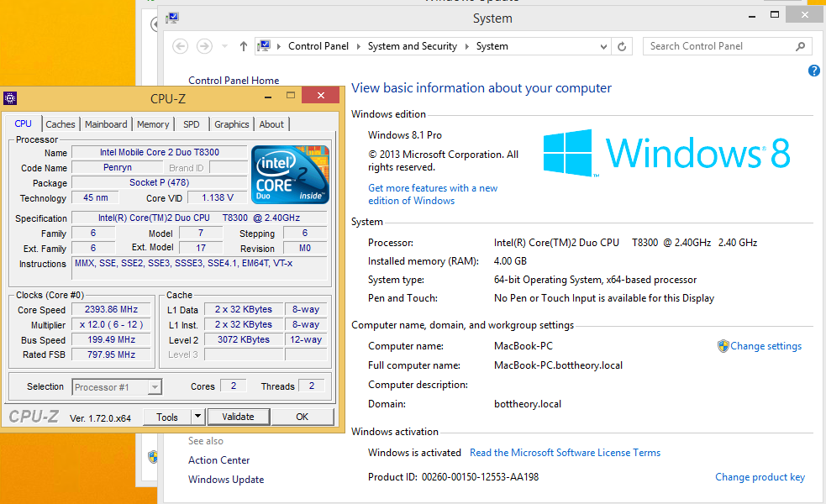Viewport: 826px width, 504px height.
Task: Expand the Control Panel breadcrumb arrow
Action: 358,46
